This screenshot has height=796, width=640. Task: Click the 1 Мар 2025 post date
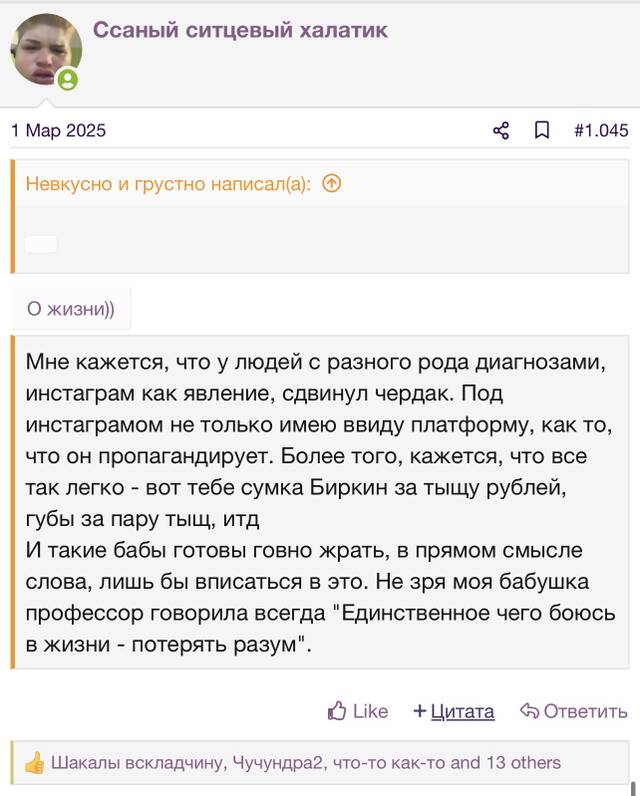point(58,130)
